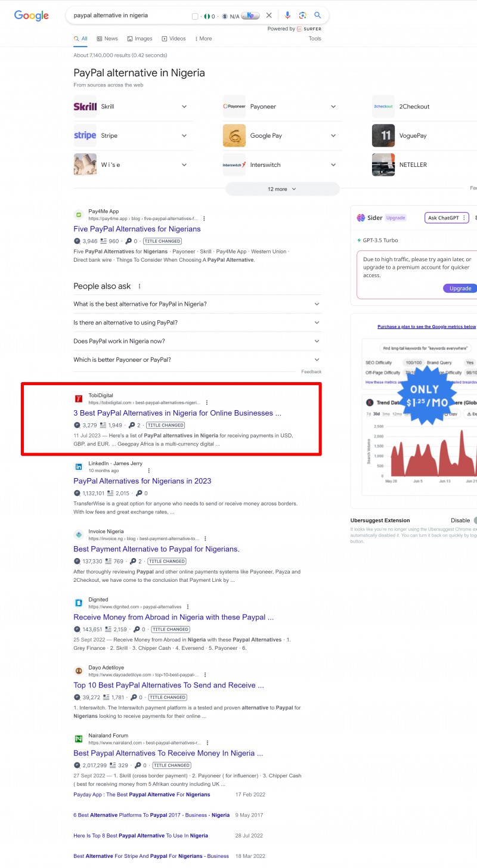The width and height of the screenshot is (477, 868).
Task: Open three-dot menu for TobiDigital result
Action: [207, 402]
